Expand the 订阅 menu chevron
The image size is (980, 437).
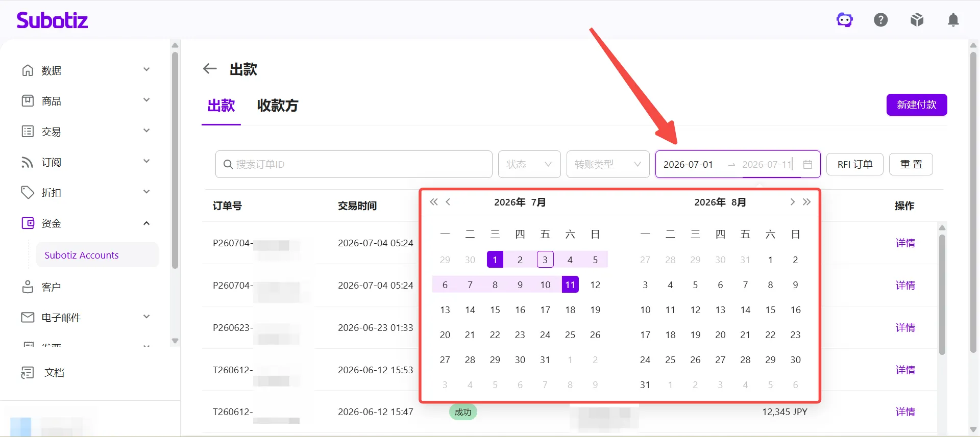(x=146, y=161)
